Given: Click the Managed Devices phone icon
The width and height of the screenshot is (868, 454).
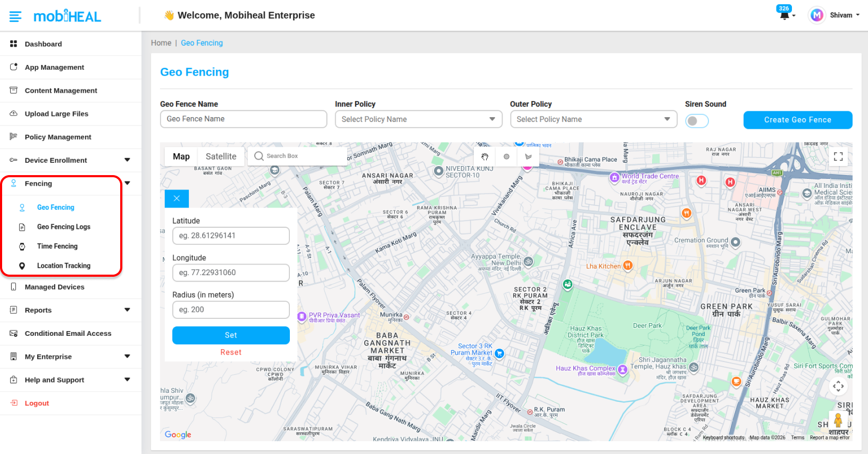Looking at the screenshot, I should pos(14,287).
